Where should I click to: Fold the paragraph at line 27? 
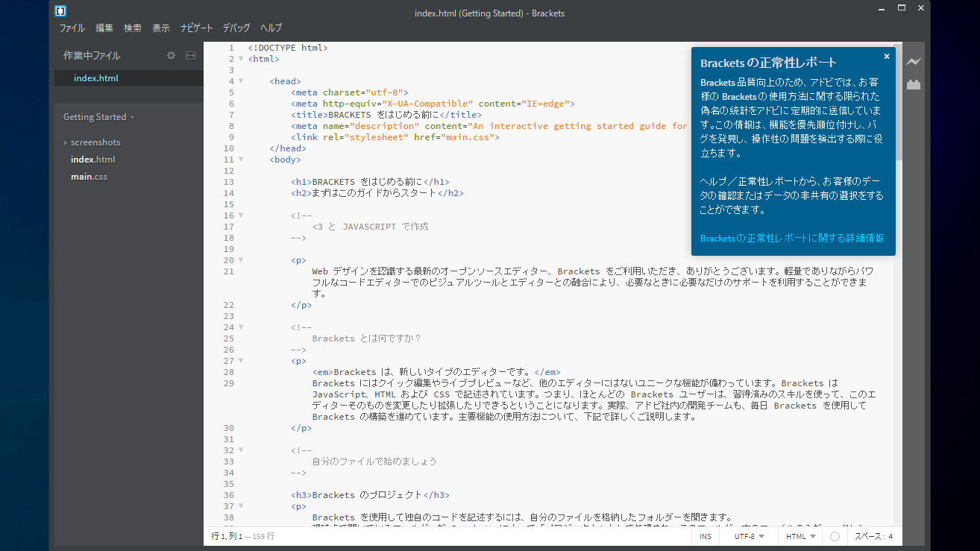241,361
